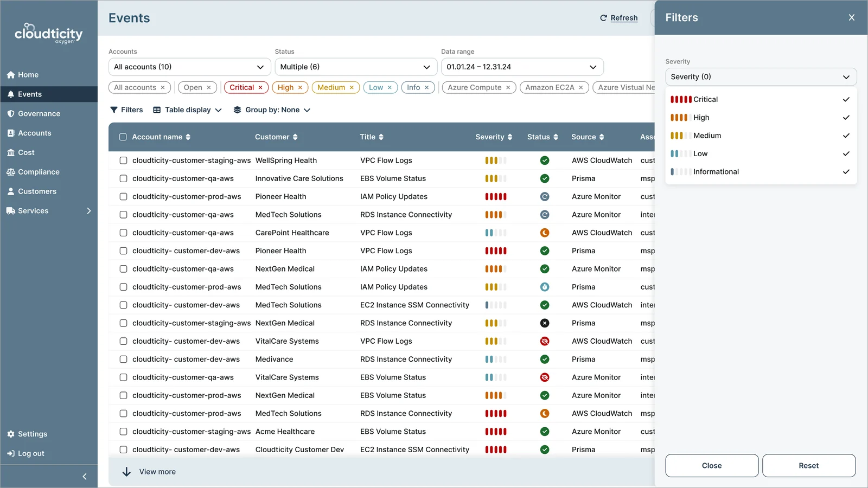Collapse the Severity (0) dropdown
The image size is (868, 488).
tap(761, 77)
